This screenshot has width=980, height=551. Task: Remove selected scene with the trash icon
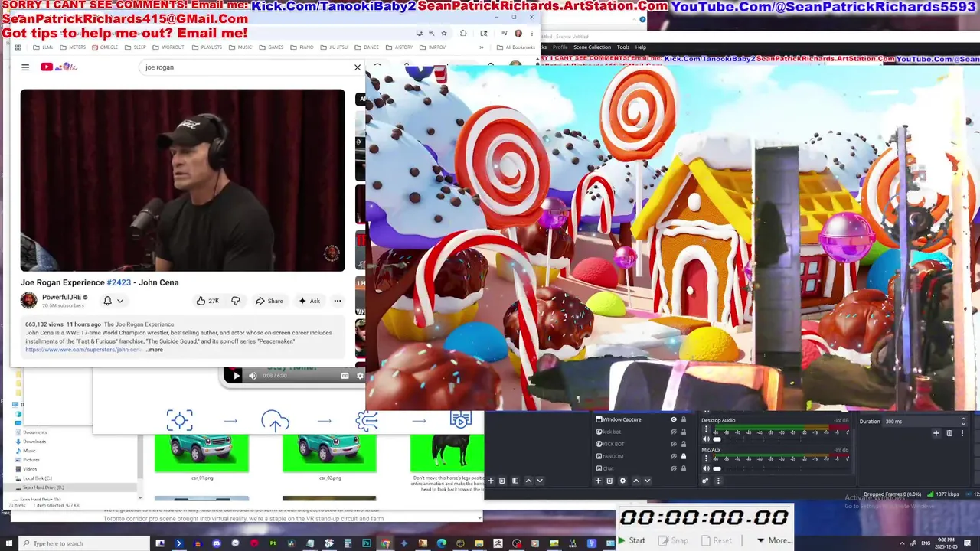501,481
